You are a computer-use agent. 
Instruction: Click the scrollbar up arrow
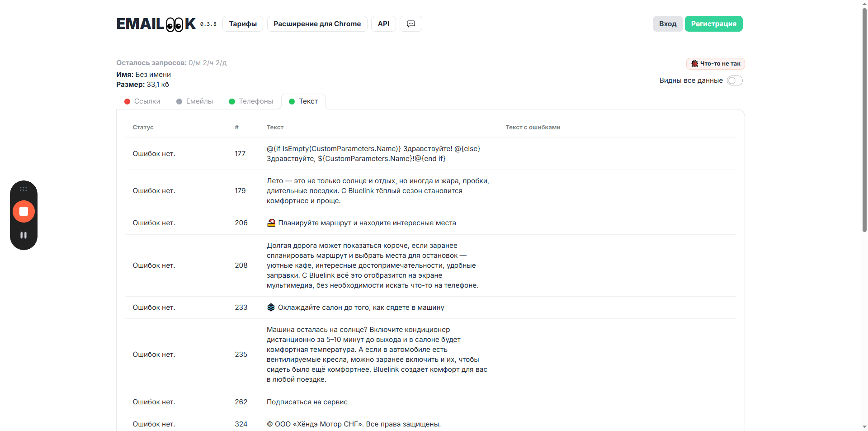pos(864,4)
